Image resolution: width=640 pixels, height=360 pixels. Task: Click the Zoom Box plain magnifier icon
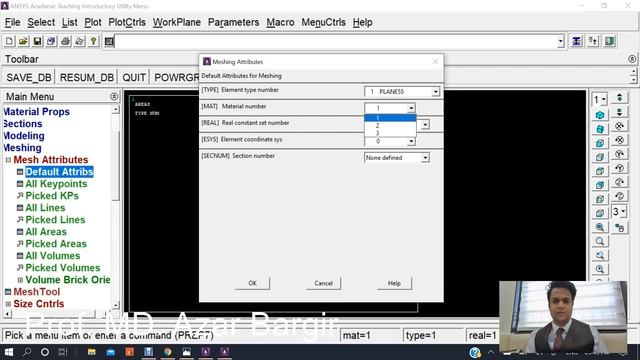coord(600,241)
